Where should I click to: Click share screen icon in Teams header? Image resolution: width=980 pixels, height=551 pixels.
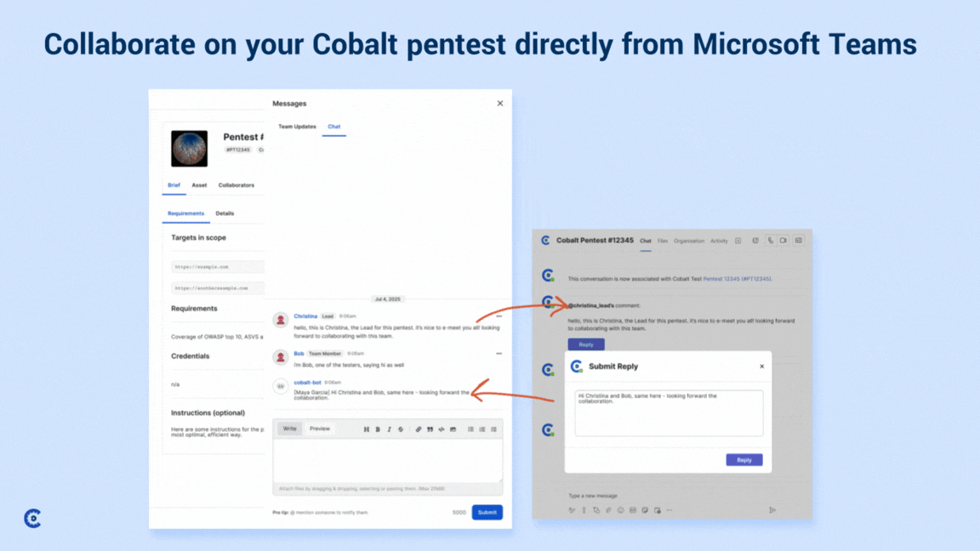tap(799, 241)
